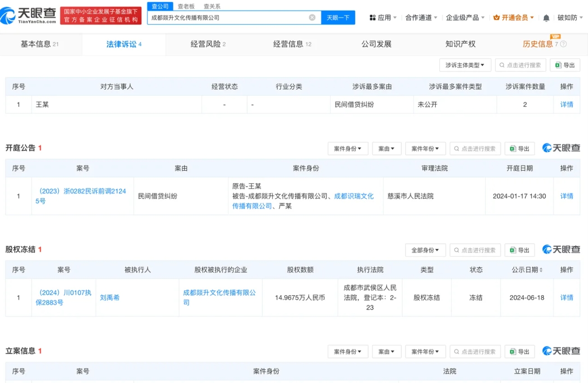Go to the 公司发展 tab
Viewport: 588px width, 383px height.
click(x=377, y=44)
